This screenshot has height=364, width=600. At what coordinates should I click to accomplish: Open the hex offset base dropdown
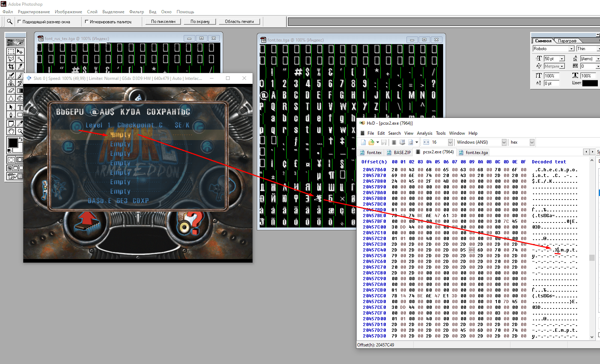[x=532, y=142]
